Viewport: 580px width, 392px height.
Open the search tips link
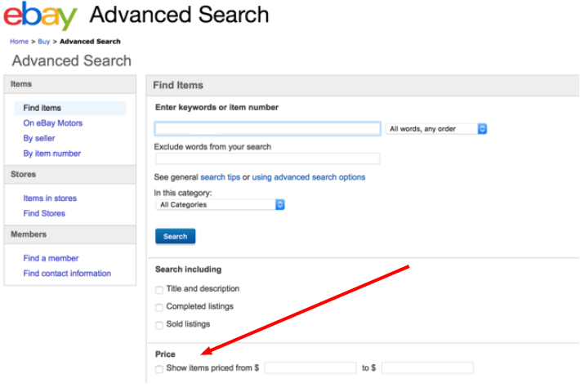click(220, 177)
